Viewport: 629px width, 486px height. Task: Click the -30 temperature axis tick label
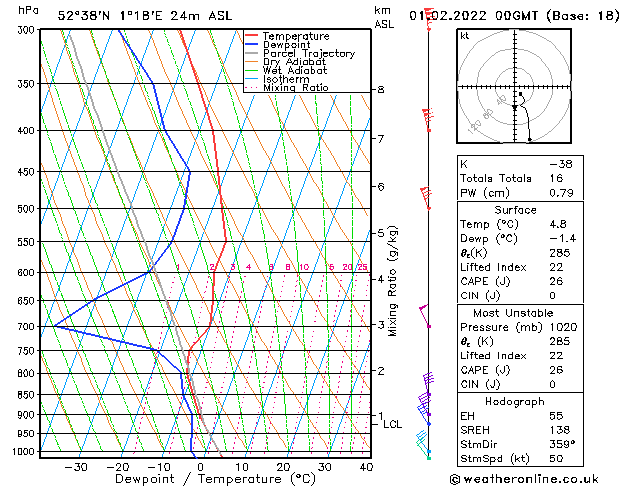pos(76,467)
